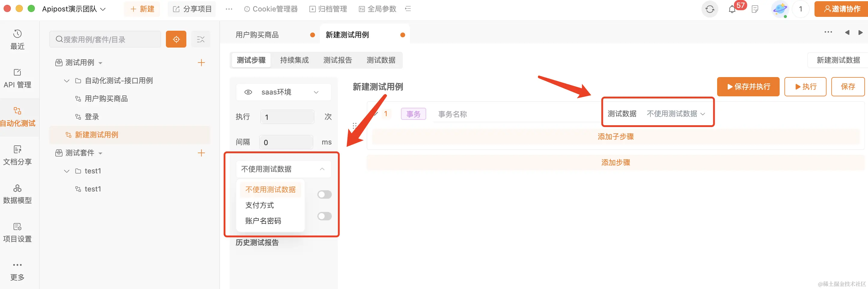Image resolution: width=868 pixels, height=289 pixels.
Task: Click the orange locate current case icon
Action: coord(176,39)
